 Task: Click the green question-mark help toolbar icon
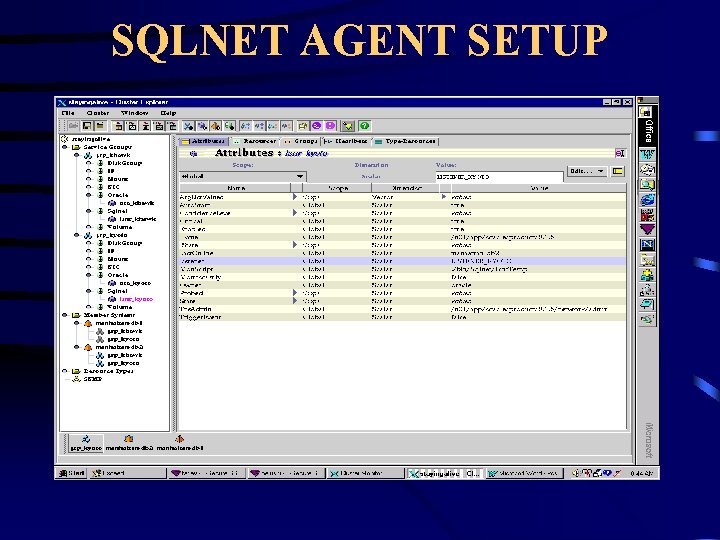pos(365,126)
